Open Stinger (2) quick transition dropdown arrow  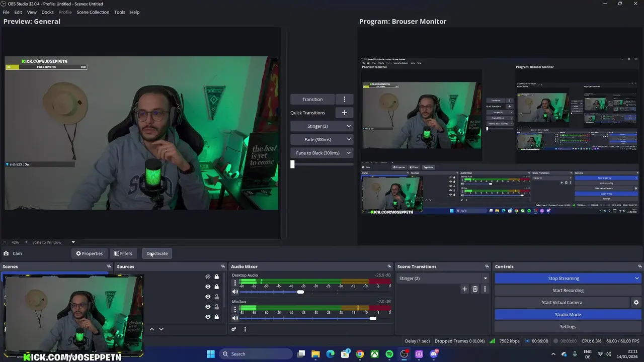coord(349,126)
